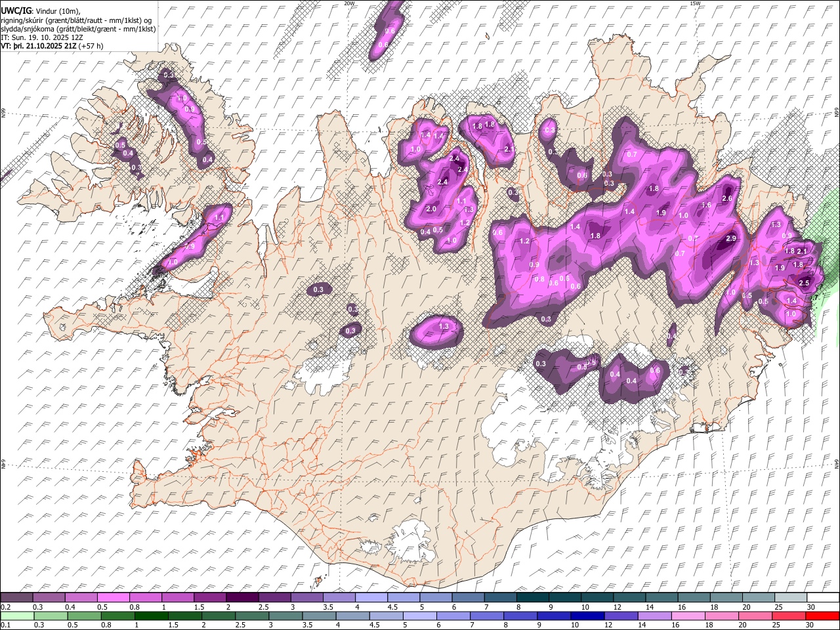
Task: Click the bottom-row legend label '0.1'
Action: click(5, 625)
